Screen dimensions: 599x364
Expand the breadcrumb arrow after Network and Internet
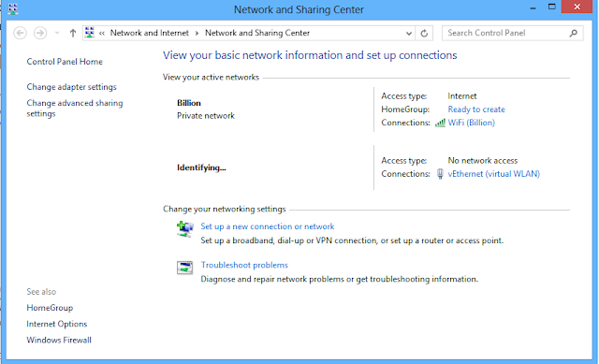click(197, 34)
